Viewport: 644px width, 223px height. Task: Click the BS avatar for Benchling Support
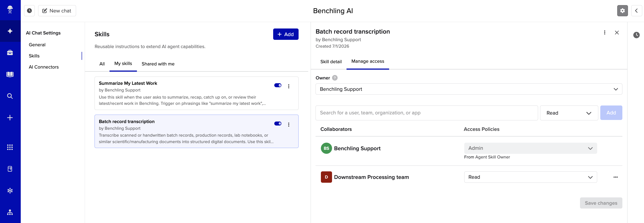pyautogui.click(x=326, y=148)
